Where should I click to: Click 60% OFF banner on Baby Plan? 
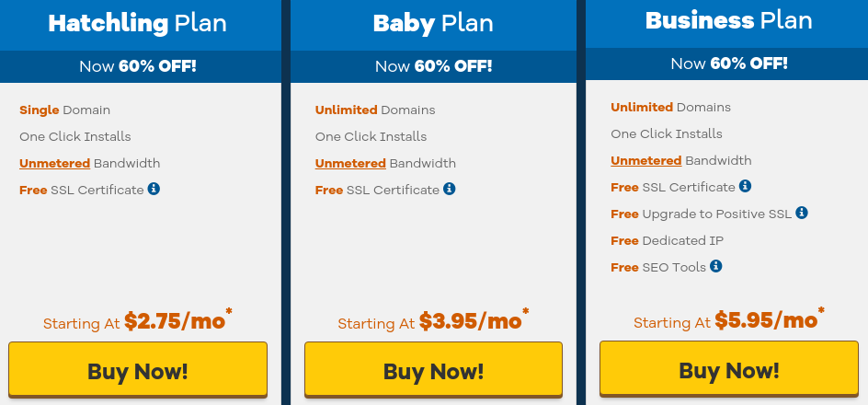(433, 66)
